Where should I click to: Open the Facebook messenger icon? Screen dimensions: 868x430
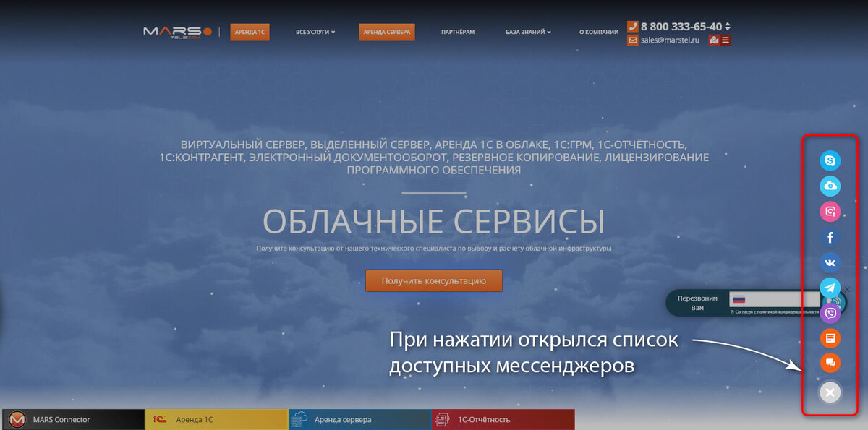[830, 237]
